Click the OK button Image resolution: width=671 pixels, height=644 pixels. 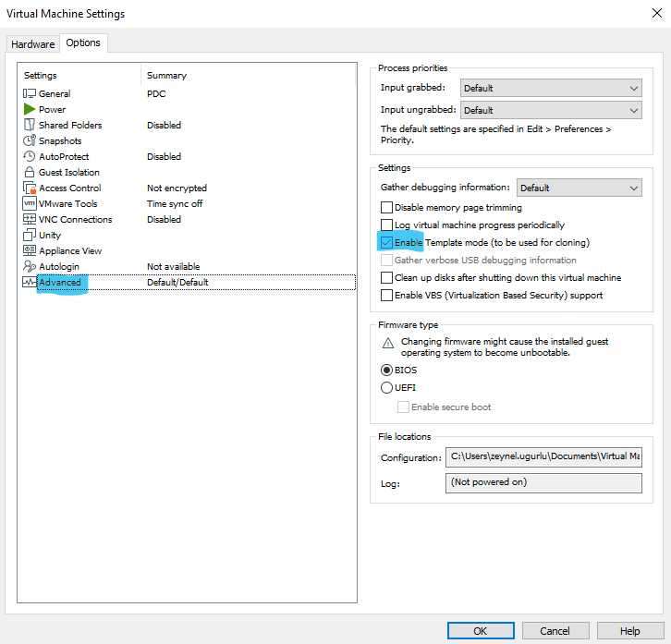481,631
